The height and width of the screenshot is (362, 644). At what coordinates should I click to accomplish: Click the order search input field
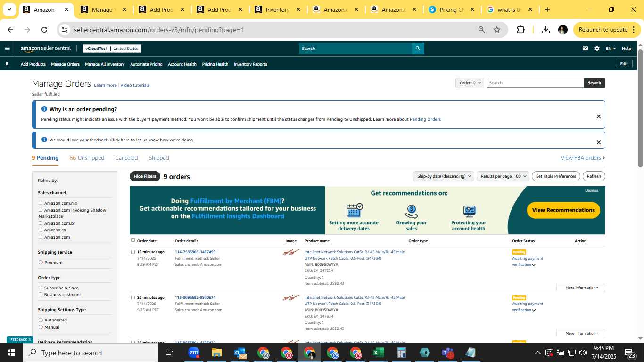535,83
